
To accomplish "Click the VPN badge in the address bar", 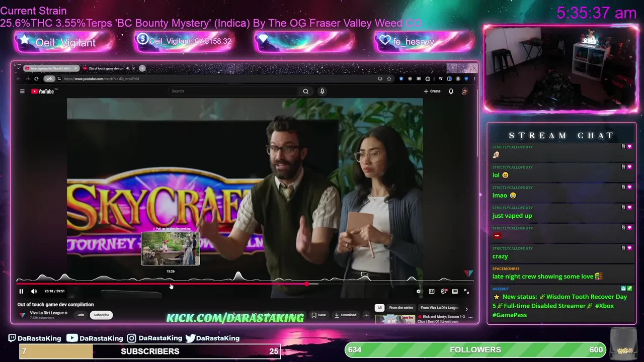I will pyautogui.click(x=49, y=78).
